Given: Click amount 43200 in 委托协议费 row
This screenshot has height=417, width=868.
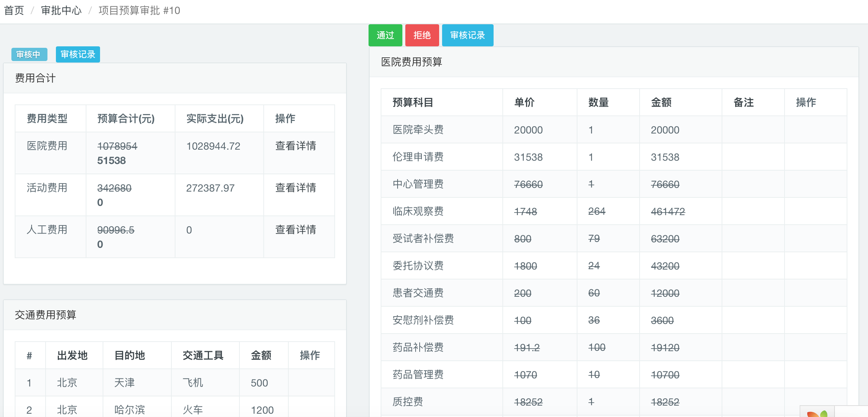Looking at the screenshot, I should (665, 266).
